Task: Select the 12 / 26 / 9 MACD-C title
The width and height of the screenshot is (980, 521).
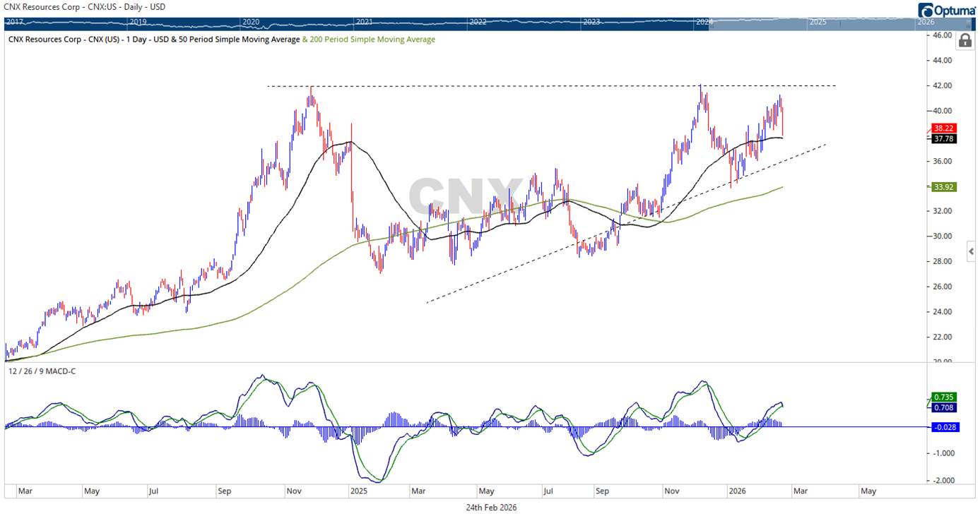Action: pos(41,371)
